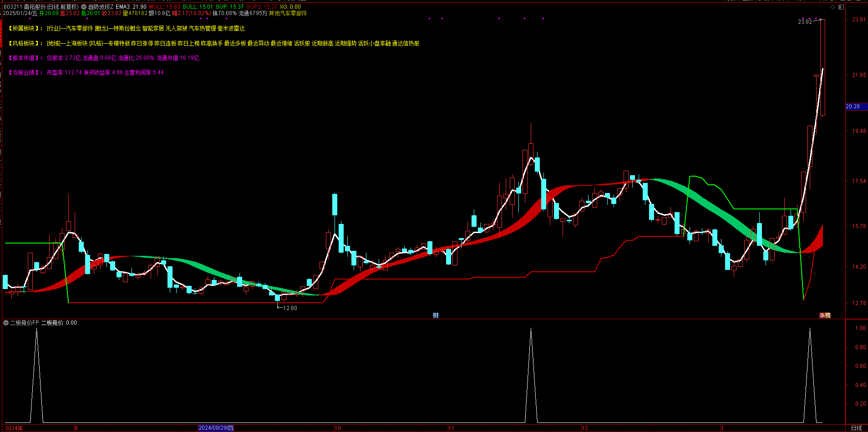Click the 最近情绪 style tag
The height and width of the screenshot is (432, 868).
tap(281, 43)
